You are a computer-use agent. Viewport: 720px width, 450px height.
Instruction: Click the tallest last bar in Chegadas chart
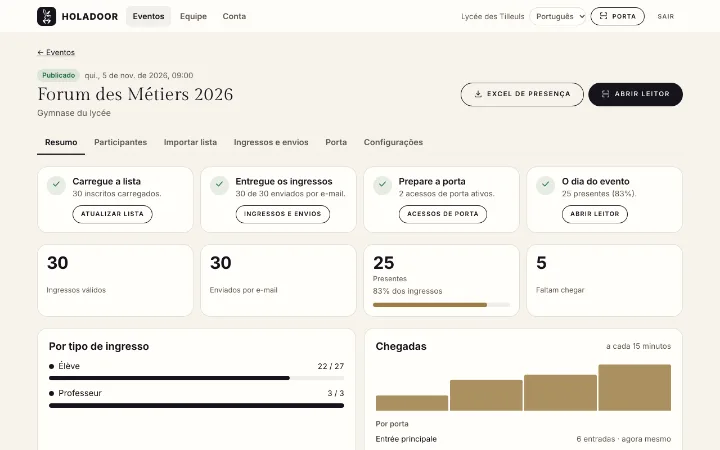(x=635, y=388)
